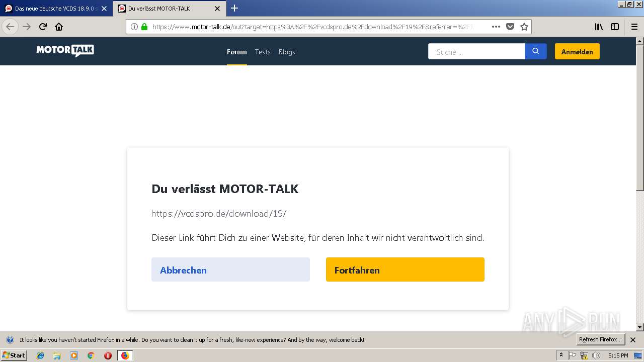Viewport: 644px width, 362px height.
Task: Click the Anmelden login button
Action: (x=577, y=51)
